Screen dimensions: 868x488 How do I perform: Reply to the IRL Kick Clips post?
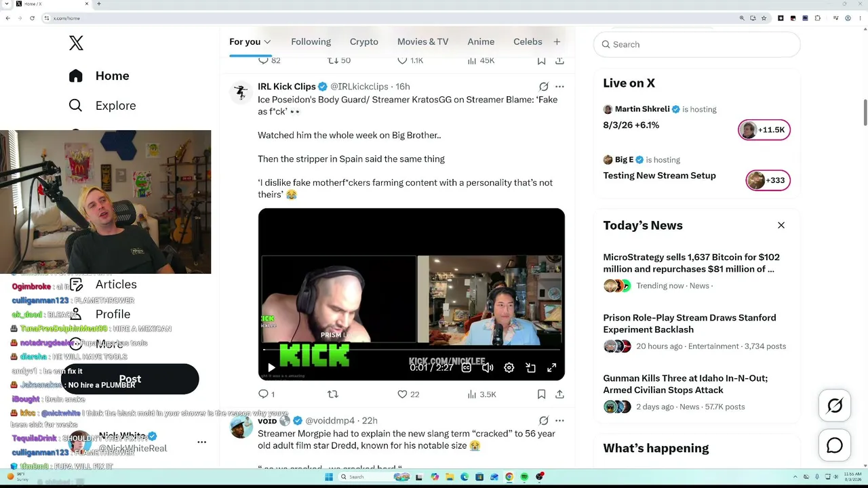267,394
